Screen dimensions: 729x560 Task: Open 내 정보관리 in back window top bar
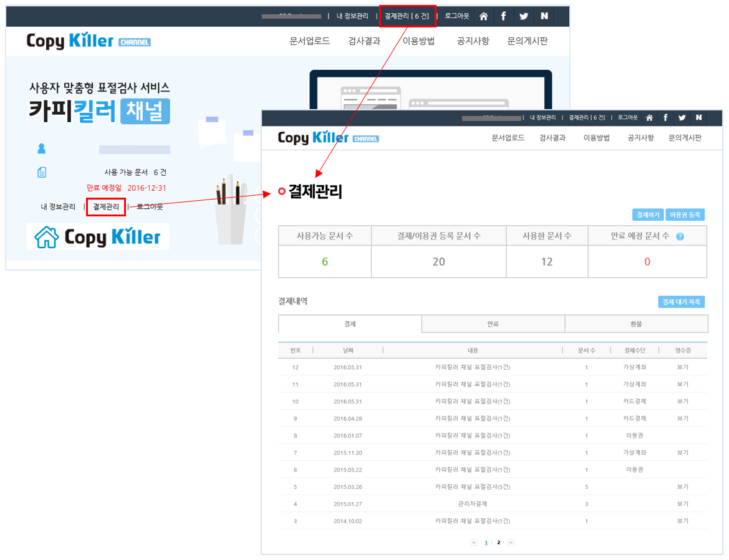click(x=352, y=16)
